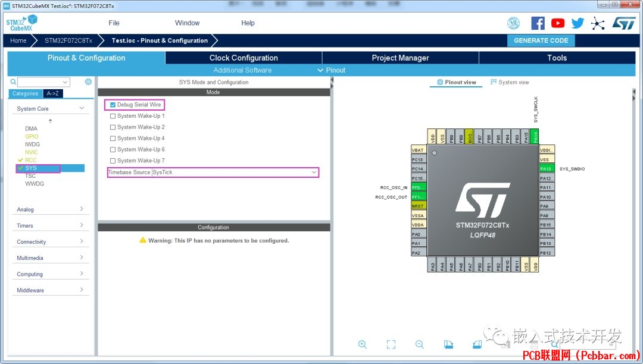
Task: Go to Home breadcrumb
Action: (18, 40)
